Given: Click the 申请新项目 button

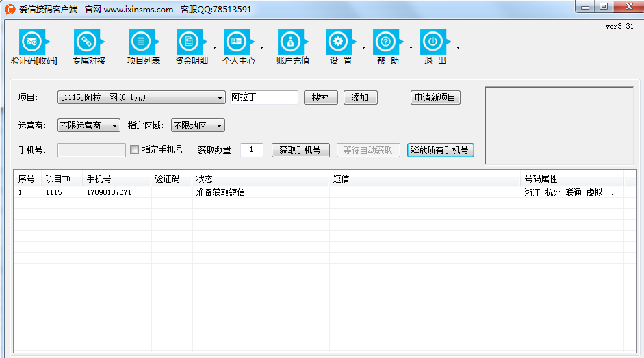Looking at the screenshot, I should (x=435, y=97).
